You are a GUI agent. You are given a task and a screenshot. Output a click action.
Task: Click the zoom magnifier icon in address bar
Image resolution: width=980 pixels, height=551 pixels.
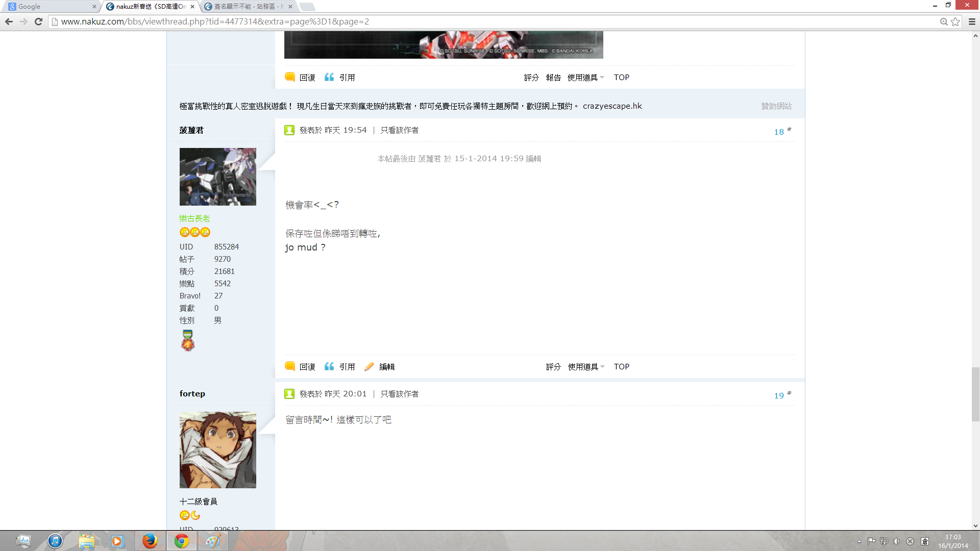[944, 21]
